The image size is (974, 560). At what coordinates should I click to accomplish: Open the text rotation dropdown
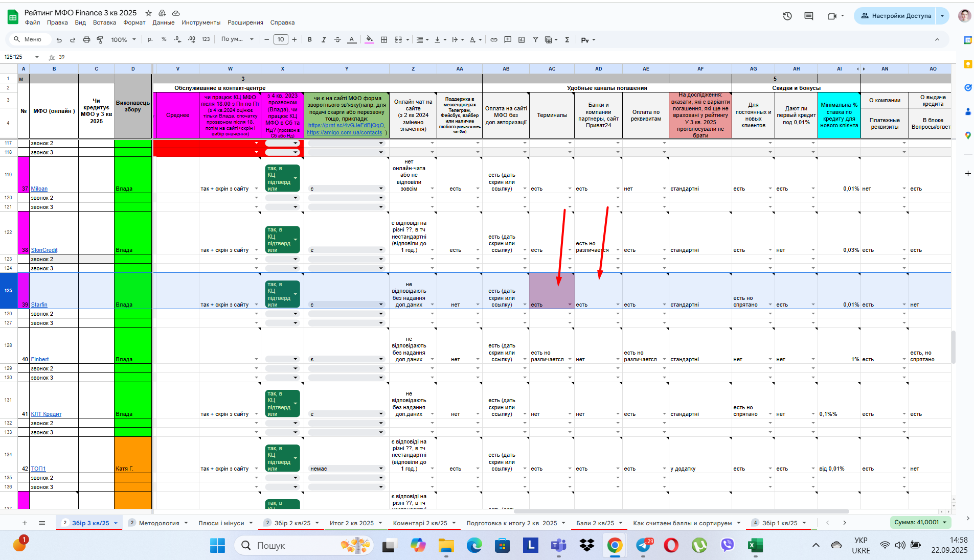pos(475,39)
